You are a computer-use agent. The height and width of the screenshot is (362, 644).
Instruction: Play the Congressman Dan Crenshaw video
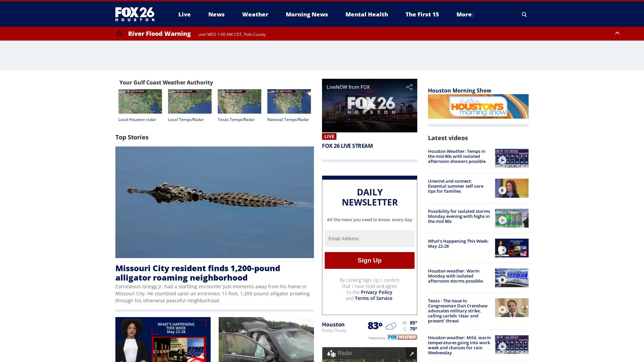[512, 308]
